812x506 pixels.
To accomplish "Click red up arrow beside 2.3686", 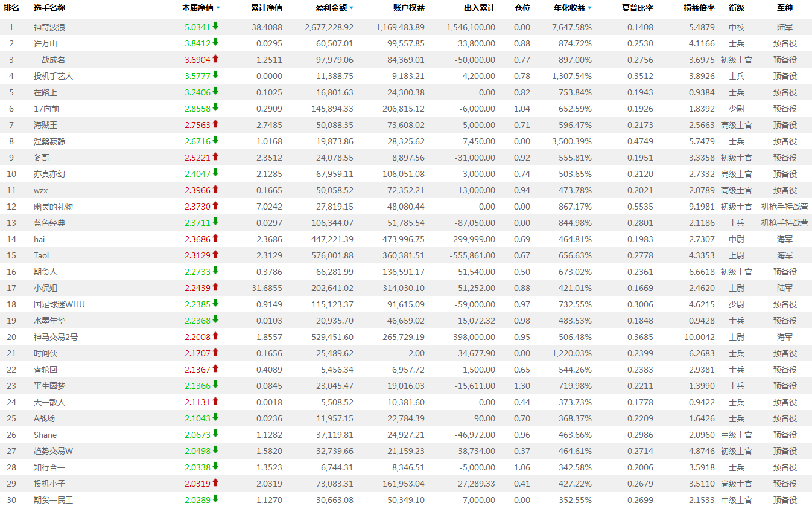I will pos(215,238).
